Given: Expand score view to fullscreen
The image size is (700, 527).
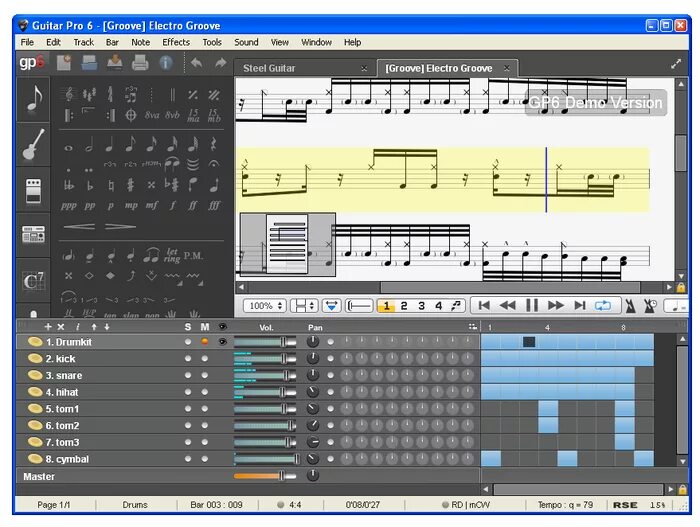Looking at the screenshot, I should tap(676, 64).
